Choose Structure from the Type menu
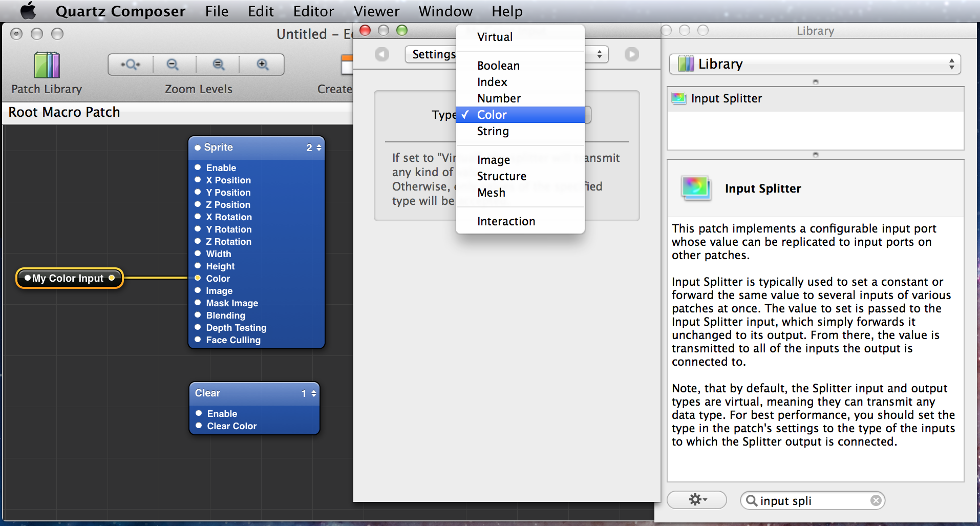The height and width of the screenshot is (526, 980). point(520,176)
